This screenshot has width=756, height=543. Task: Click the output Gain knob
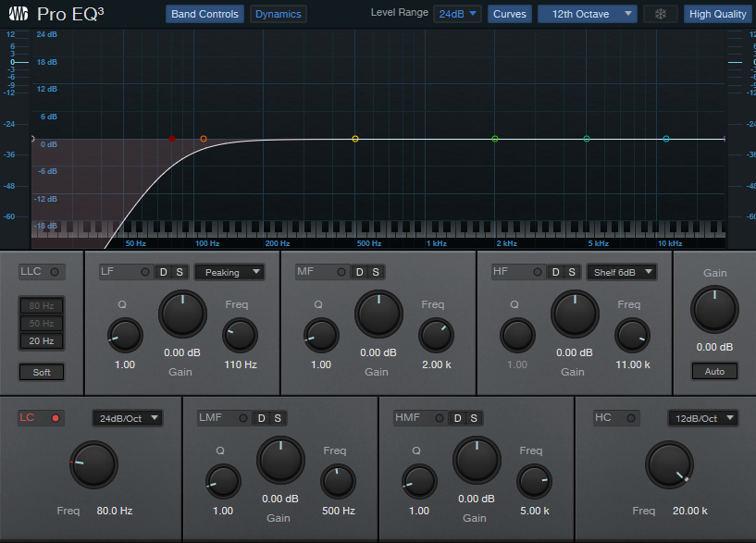coord(714,309)
